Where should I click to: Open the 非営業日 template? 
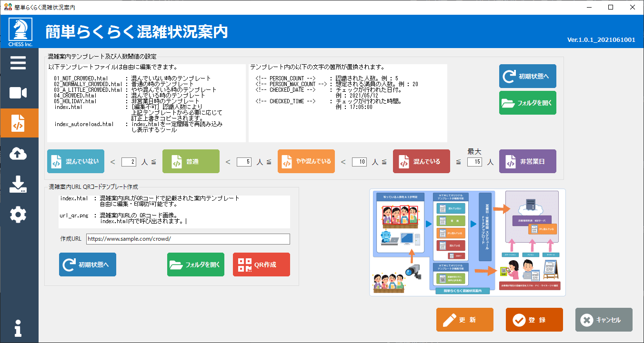(528, 161)
